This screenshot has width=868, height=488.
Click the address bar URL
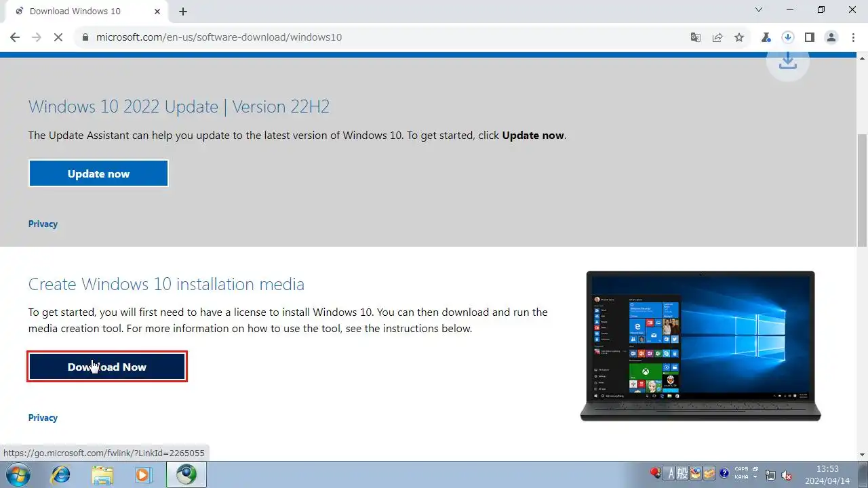[219, 37]
